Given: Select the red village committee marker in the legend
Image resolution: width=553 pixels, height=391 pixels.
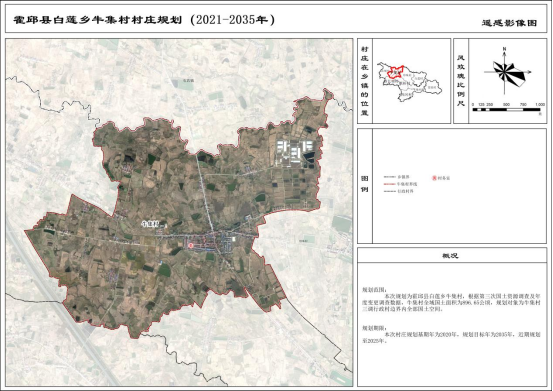Looking at the screenshot, I should pyautogui.click(x=434, y=178).
